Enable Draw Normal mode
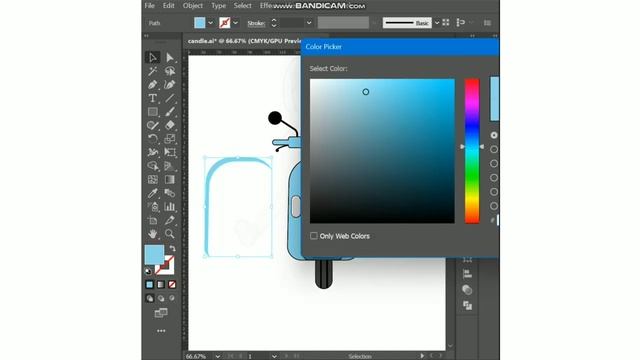The width and height of the screenshot is (640, 360). point(150,298)
